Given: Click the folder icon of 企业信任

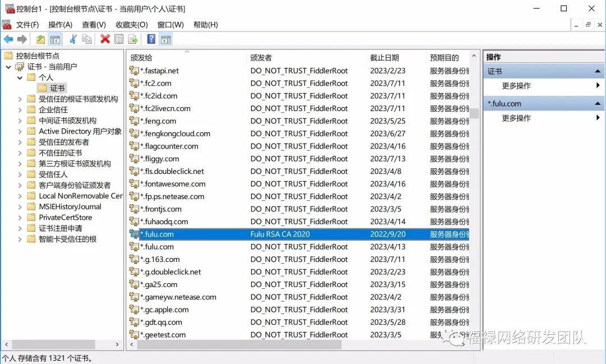Looking at the screenshot, I should click(x=31, y=110).
